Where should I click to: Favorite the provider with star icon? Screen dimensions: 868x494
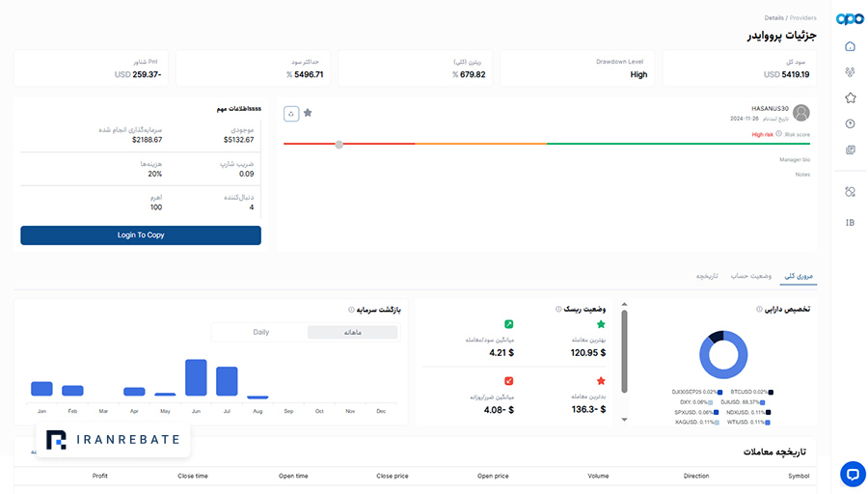pyautogui.click(x=308, y=113)
